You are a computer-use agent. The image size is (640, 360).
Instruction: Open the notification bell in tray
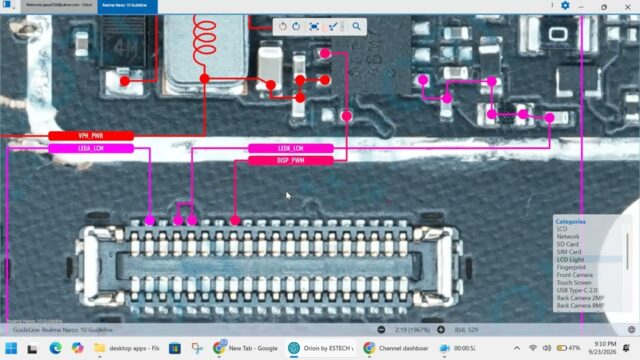626,348
